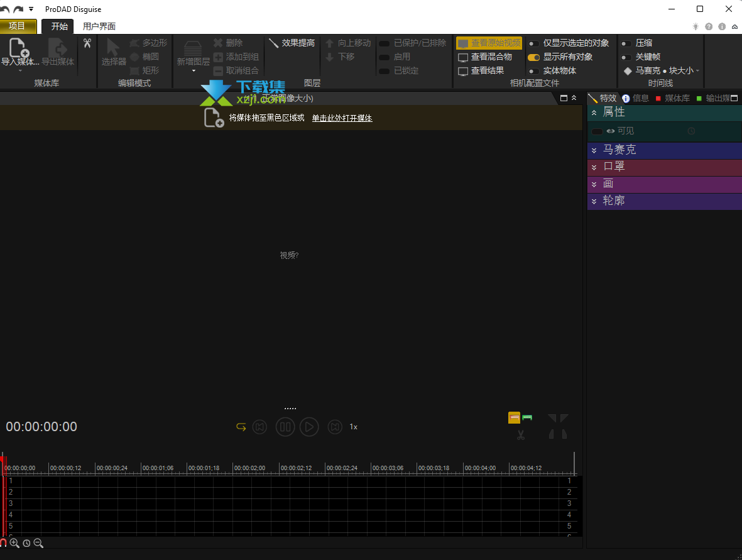This screenshot has height=560, width=742.
Task: Open the 项目 tab
Action: [18, 26]
